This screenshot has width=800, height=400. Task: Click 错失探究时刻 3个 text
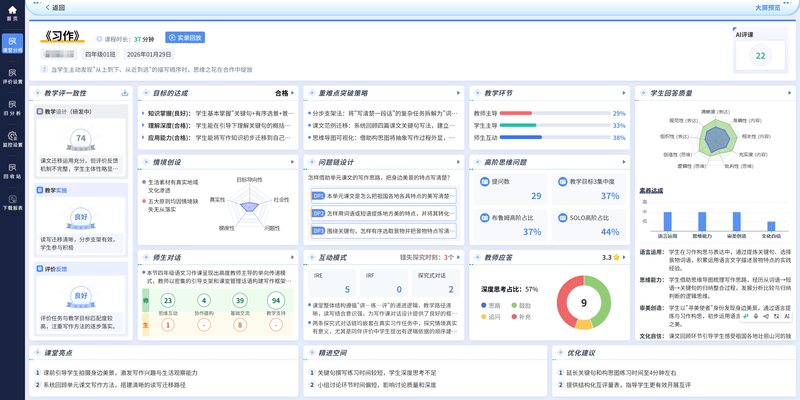[427, 257]
